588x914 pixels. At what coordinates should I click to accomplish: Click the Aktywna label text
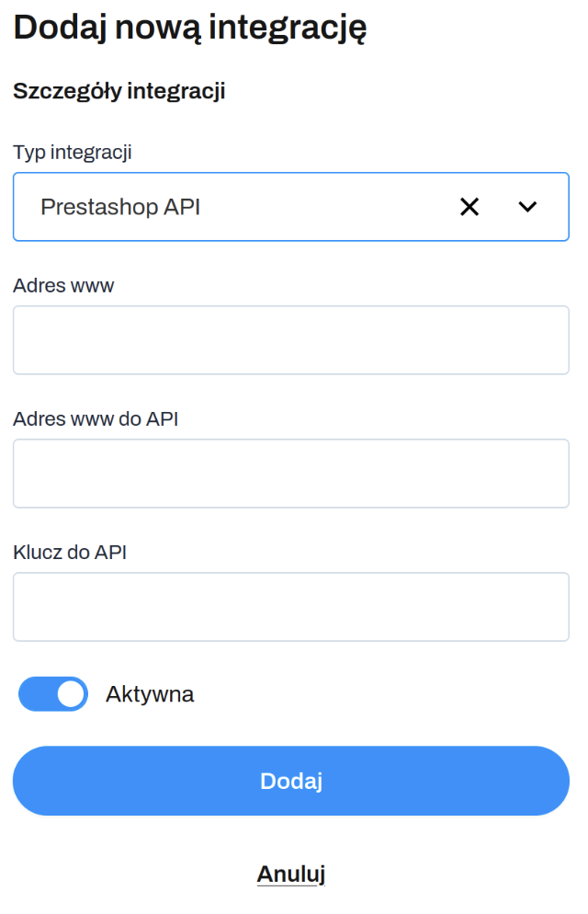click(x=150, y=694)
